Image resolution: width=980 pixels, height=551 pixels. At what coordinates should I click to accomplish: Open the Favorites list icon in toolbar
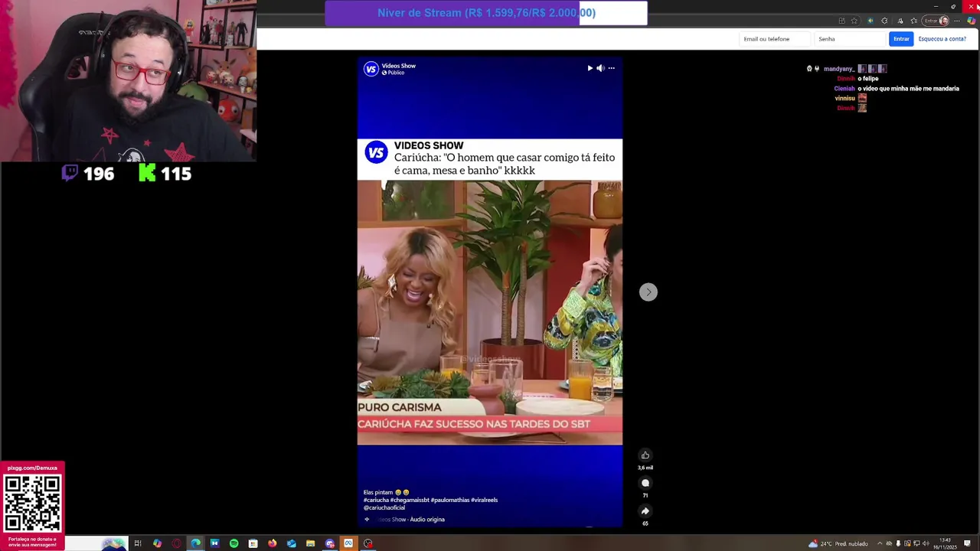pyautogui.click(x=913, y=21)
